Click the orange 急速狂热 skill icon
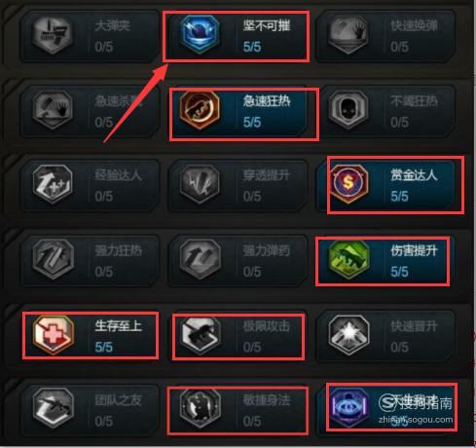 point(200,110)
